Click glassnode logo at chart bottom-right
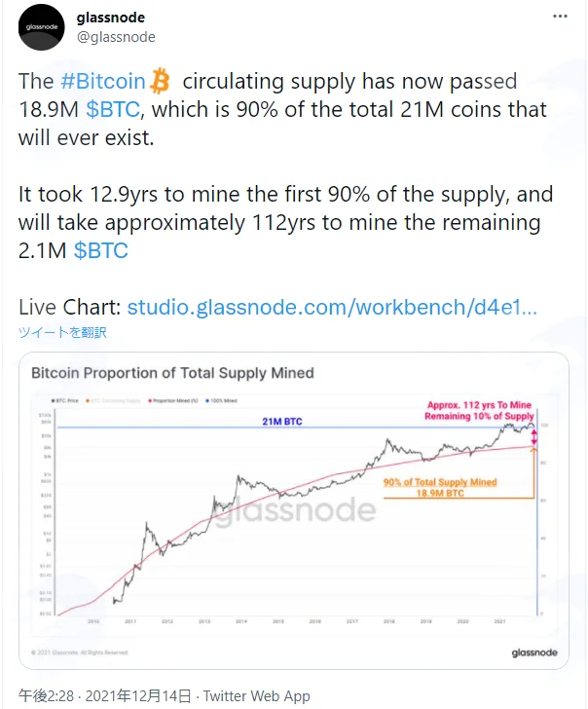This screenshot has height=709, width=588. point(534,653)
